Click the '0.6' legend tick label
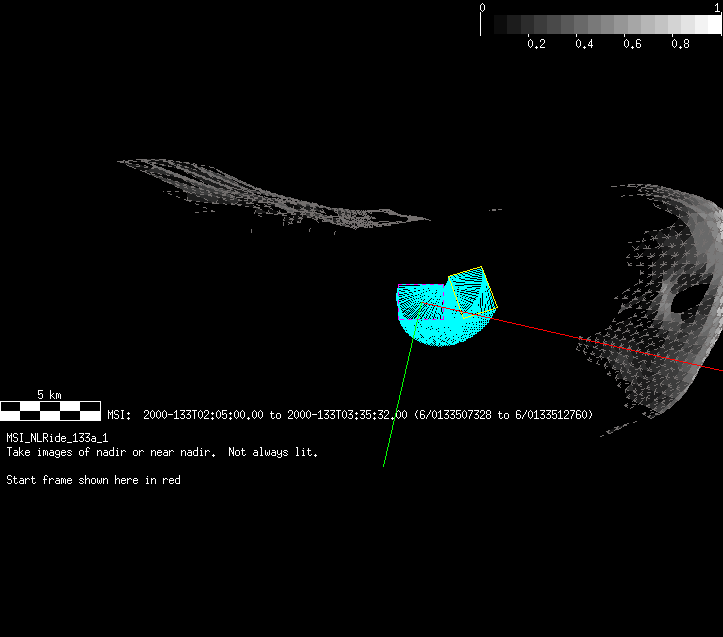The width and height of the screenshot is (723, 637). click(x=632, y=44)
